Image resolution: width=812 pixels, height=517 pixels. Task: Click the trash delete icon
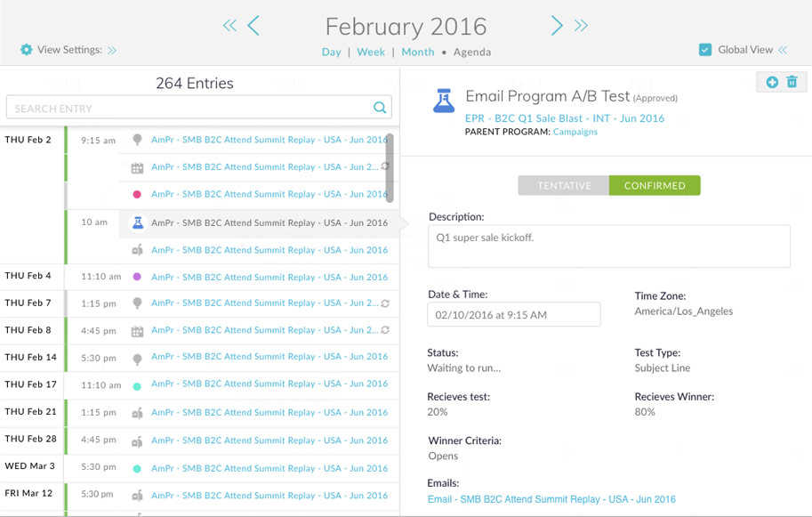[x=792, y=82]
